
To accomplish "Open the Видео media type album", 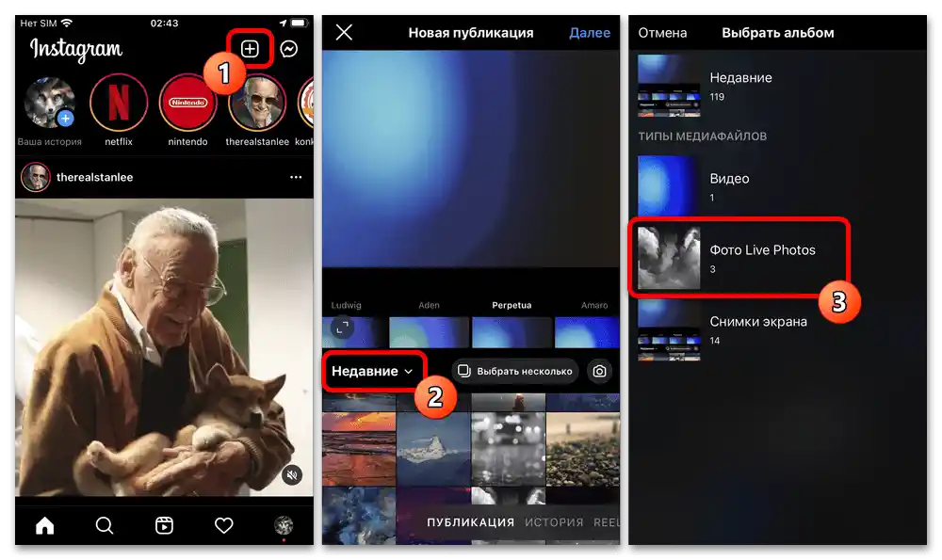I will tap(778, 186).
